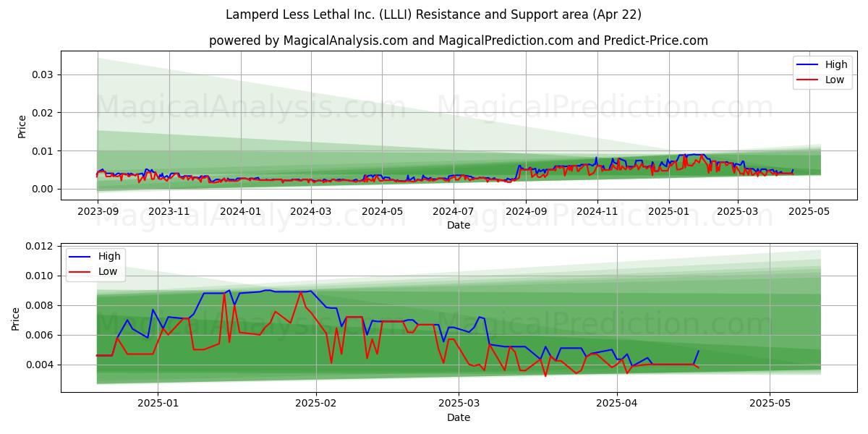The height and width of the screenshot is (434, 868).
Task: Click the '0.006' tick on bottom chart
Action: click(41, 335)
